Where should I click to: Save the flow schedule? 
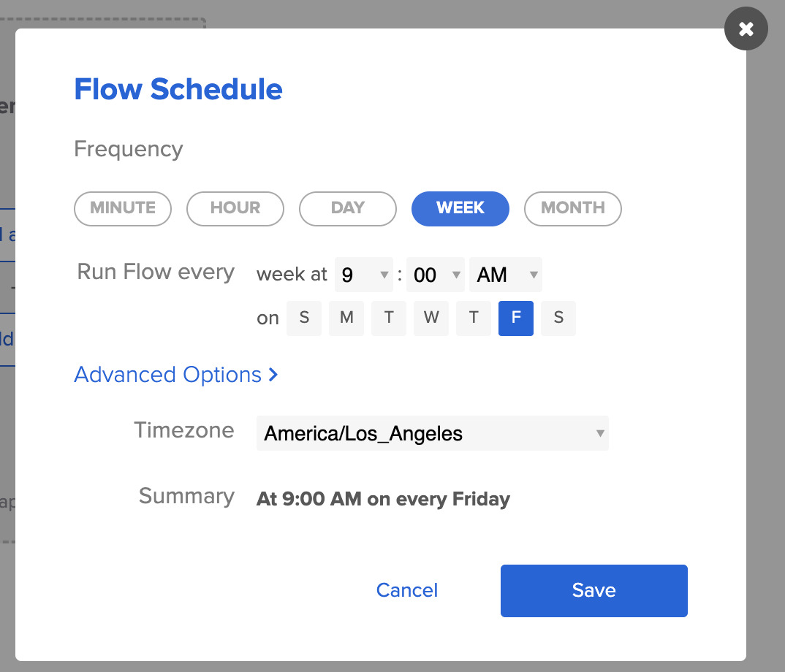594,590
